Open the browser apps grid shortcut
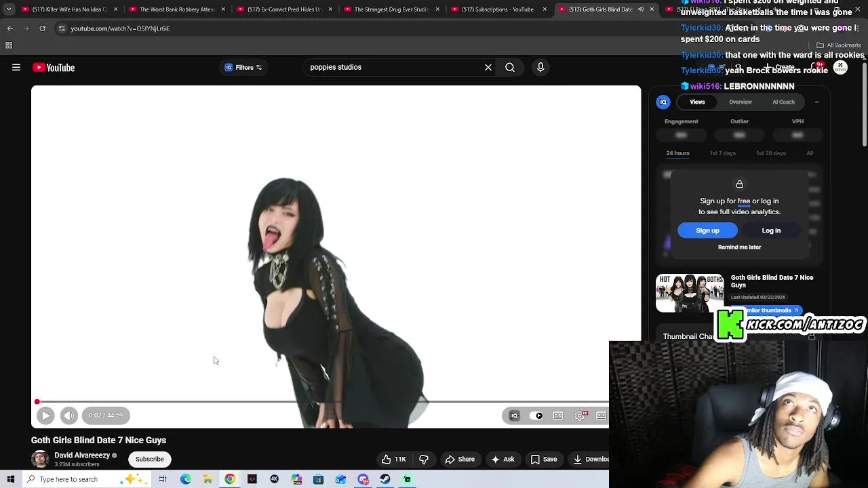Screen dimensions: 868x488 click(9, 45)
